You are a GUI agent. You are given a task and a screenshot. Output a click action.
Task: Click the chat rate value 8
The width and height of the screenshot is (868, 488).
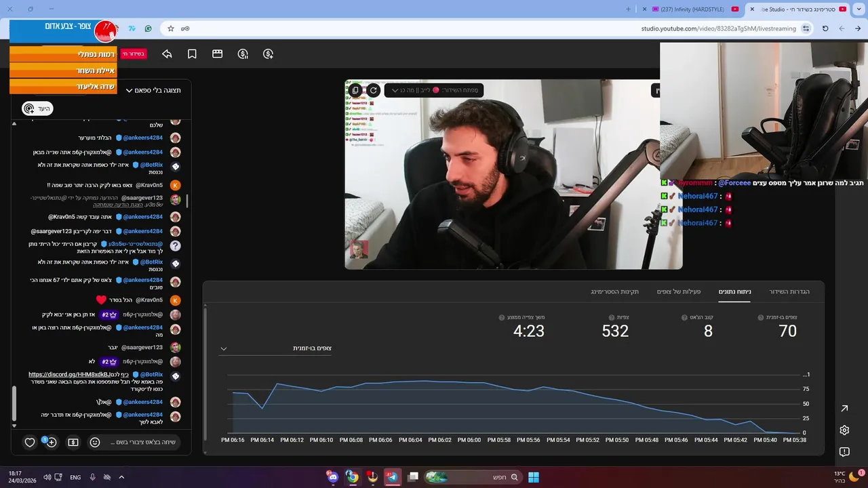coord(708,331)
